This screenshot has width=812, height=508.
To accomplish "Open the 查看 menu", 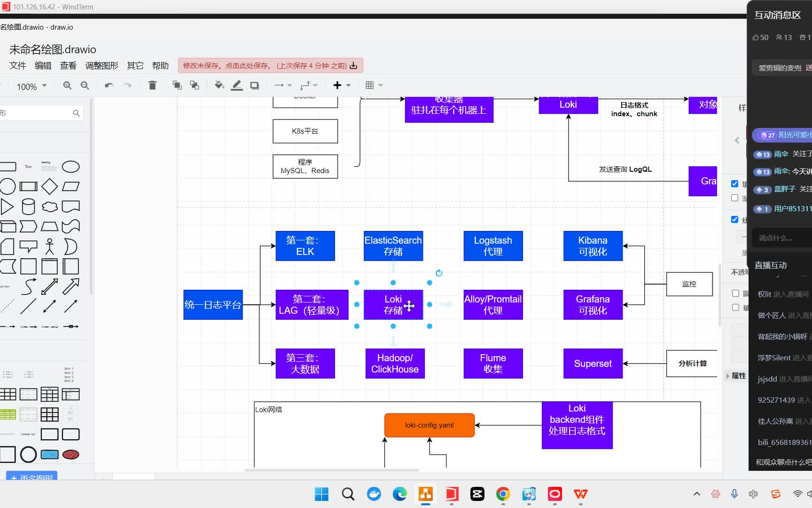I will (68, 65).
